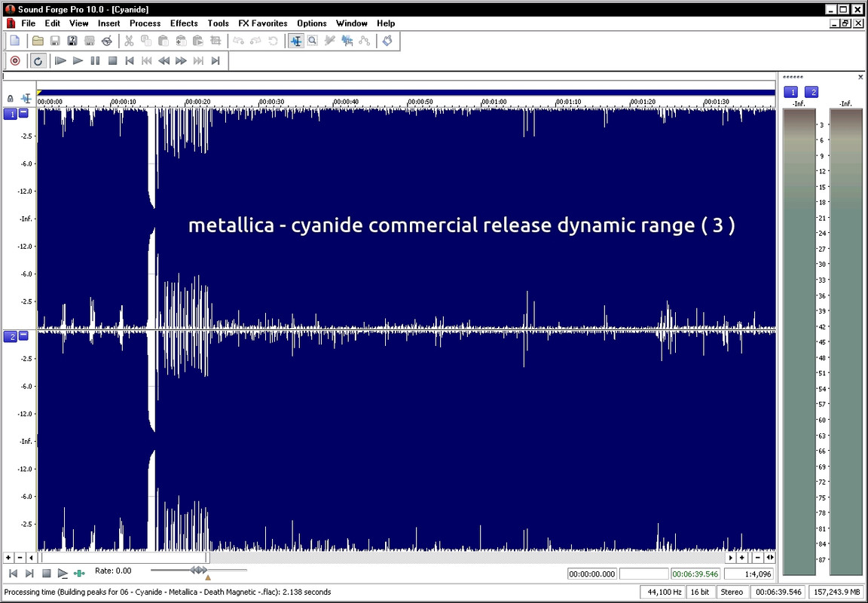Image resolution: width=868 pixels, height=603 pixels.
Task: Open a file with the folder icon
Action: [x=38, y=41]
